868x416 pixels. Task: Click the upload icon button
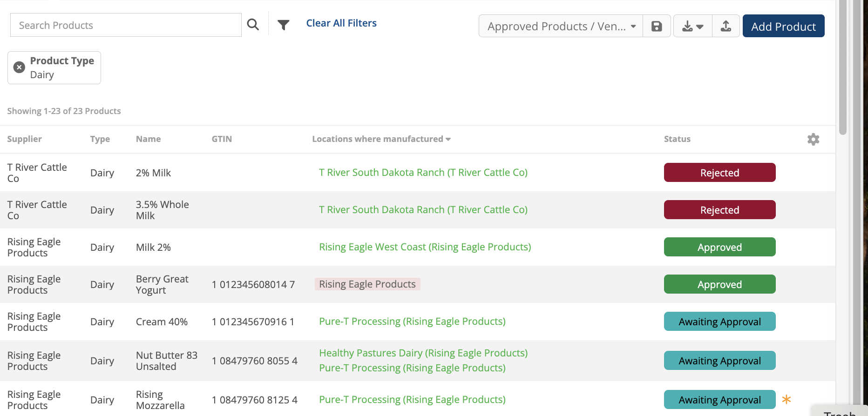click(726, 26)
